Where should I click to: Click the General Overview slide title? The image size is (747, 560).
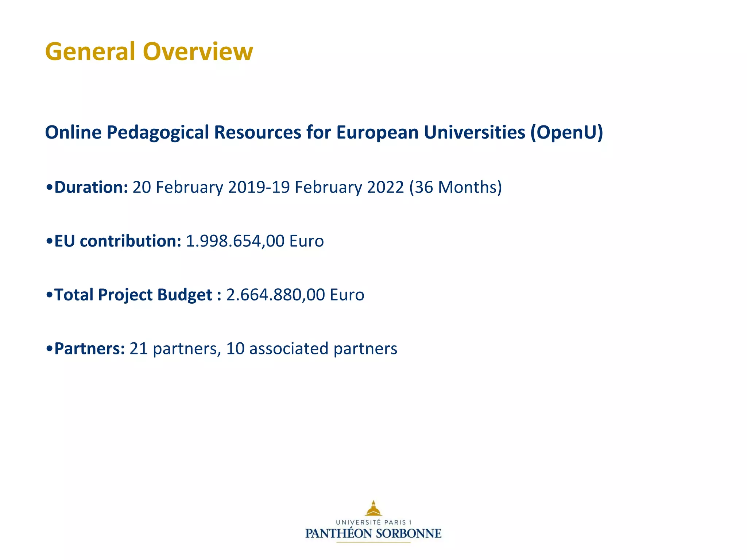click(149, 51)
